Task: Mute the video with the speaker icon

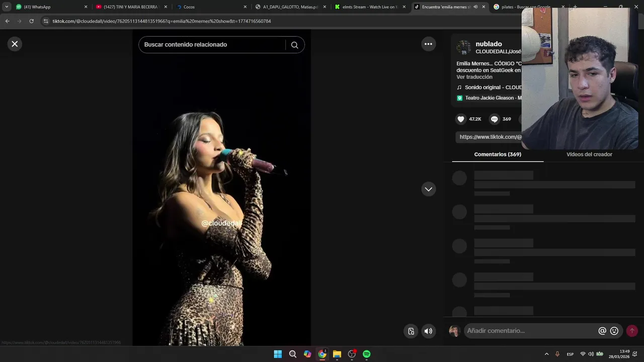Action: click(428, 331)
